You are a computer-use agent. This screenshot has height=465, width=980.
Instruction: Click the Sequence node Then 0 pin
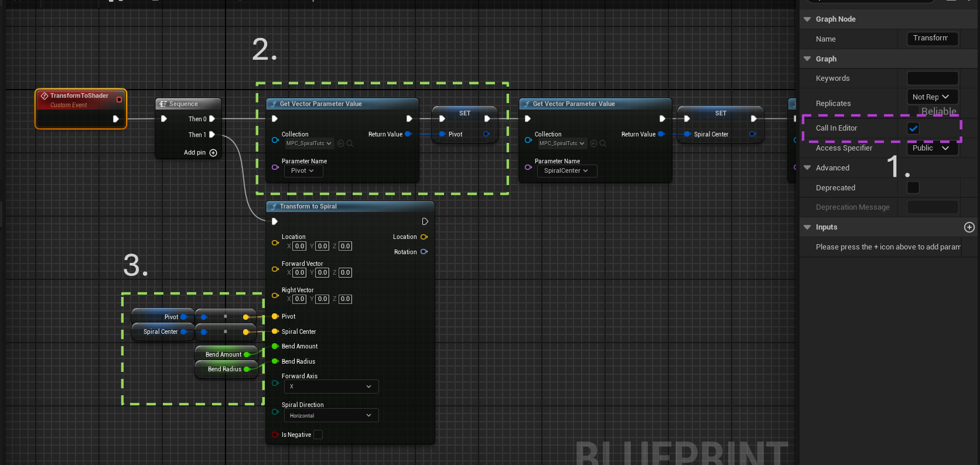(x=212, y=119)
